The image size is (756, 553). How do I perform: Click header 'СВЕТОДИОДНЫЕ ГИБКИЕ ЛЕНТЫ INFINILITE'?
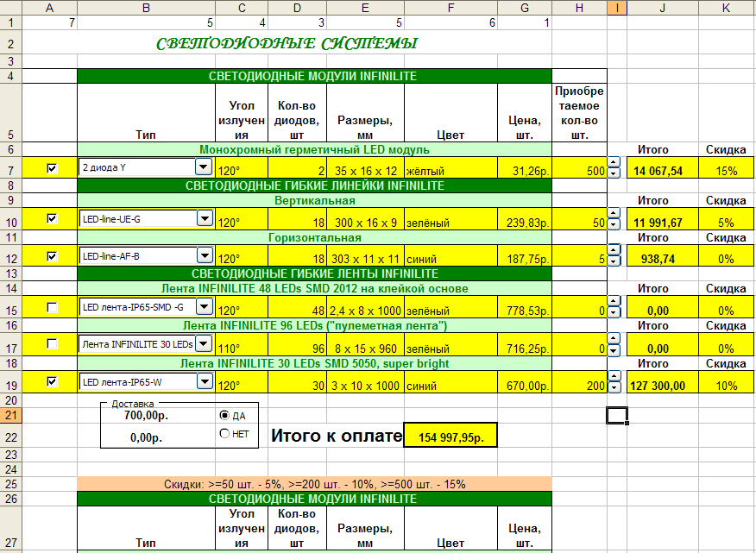tap(314, 273)
